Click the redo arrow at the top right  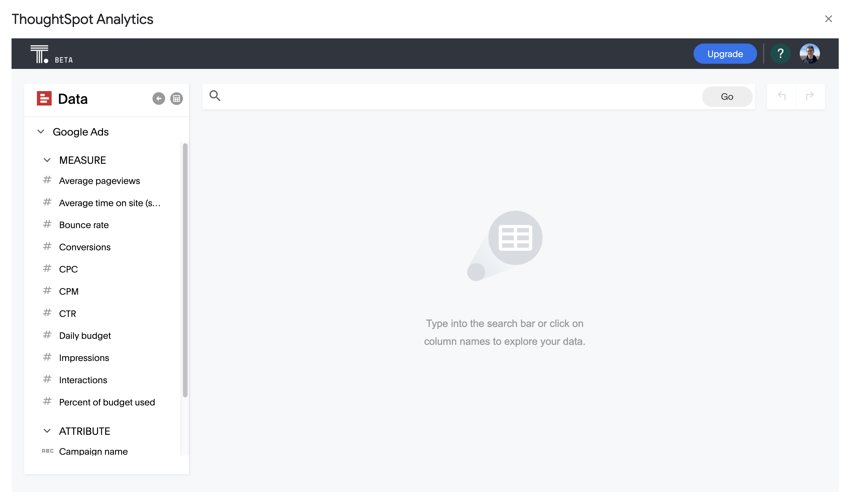(x=810, y=97)
